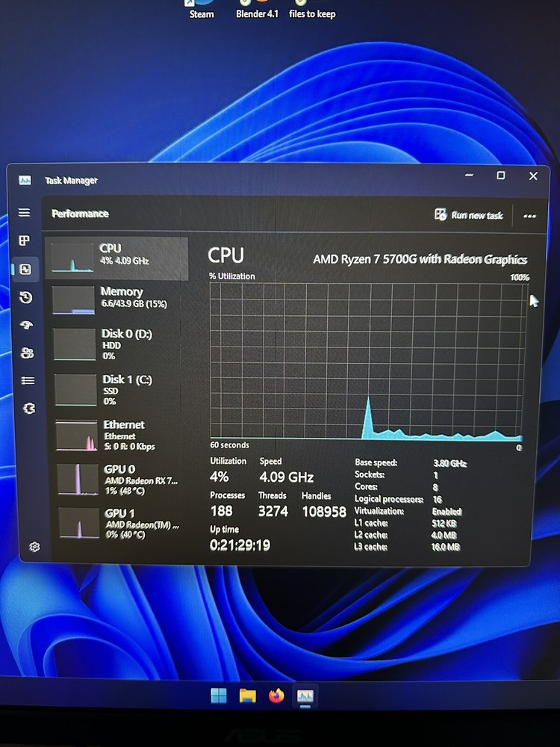Click the CPU utilization graph area
Screen dimensions: 560x747
(367, 361)
